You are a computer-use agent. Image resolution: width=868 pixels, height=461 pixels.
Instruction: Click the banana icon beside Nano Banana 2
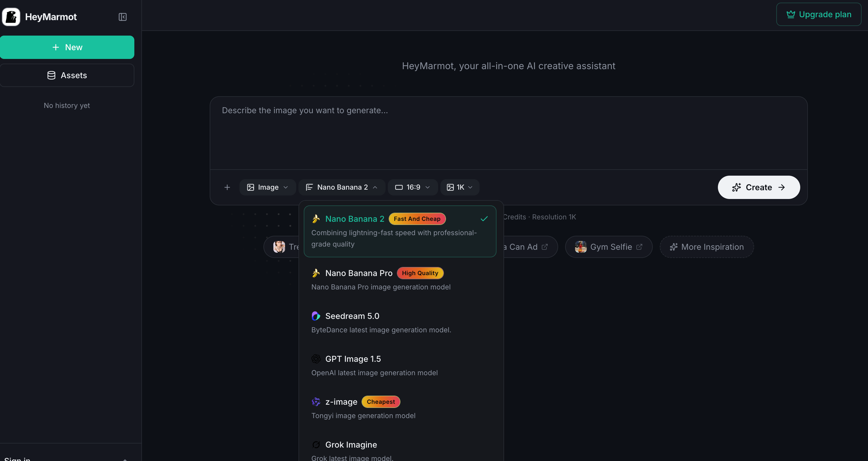pyautogui.click(x=316, y=219)
